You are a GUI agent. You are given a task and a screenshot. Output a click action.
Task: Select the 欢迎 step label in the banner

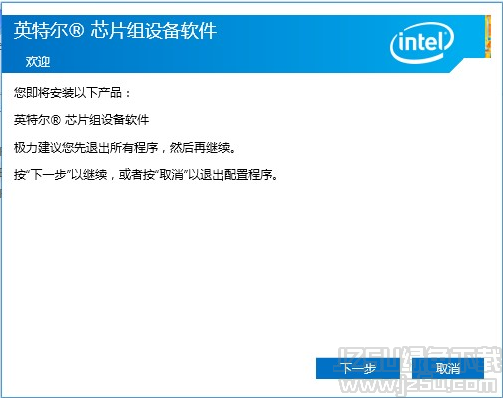coord(38,62)
